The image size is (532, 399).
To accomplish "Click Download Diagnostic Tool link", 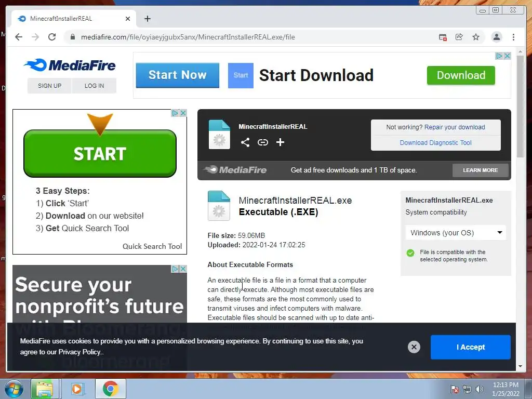I will 435,142.
